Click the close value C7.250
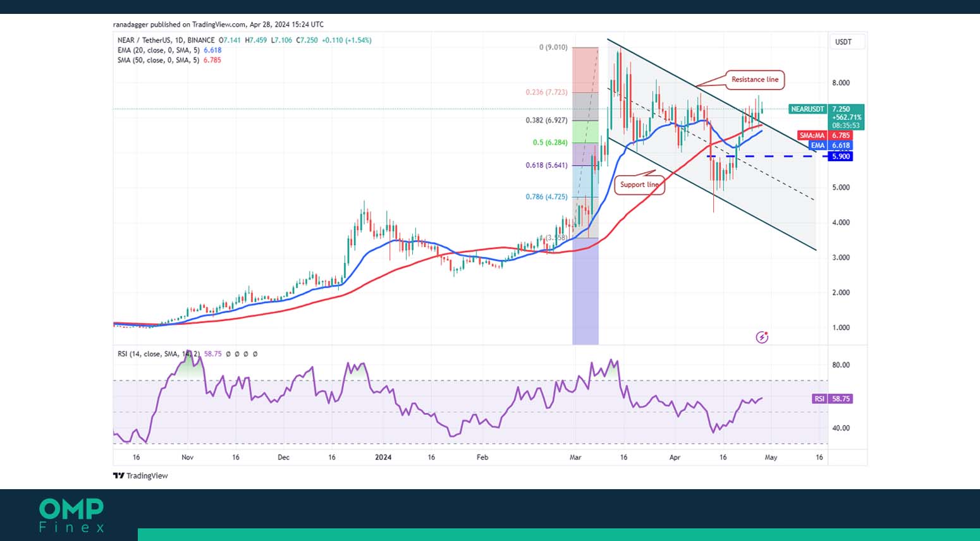Viewport: 980px width, 541px height. [307, 40]
